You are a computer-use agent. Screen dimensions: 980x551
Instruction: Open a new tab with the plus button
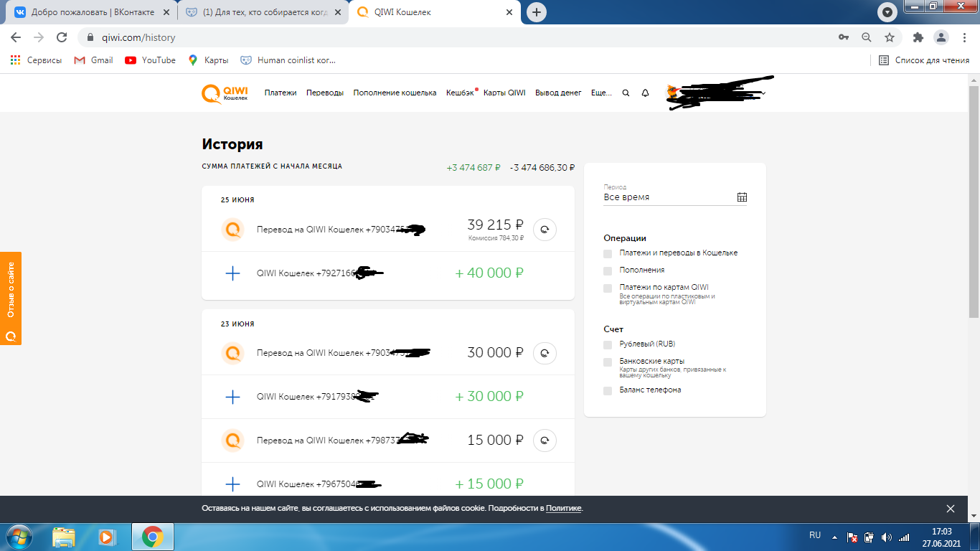click(x=536, y=12)
